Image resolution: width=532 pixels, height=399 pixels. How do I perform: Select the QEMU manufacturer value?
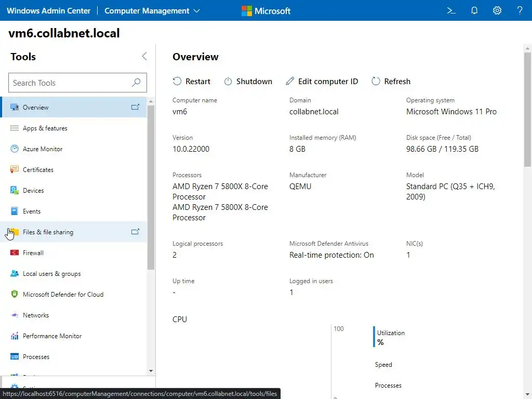coord(300,187)
